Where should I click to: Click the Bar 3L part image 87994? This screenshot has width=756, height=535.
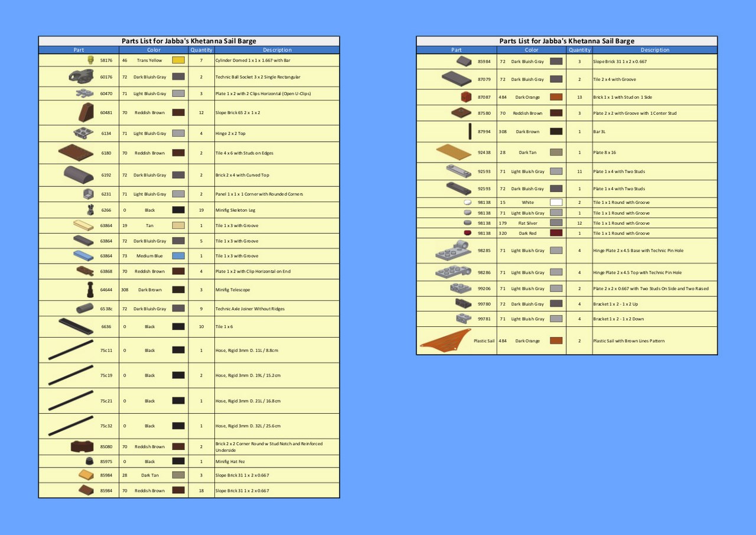click(470, 131)
